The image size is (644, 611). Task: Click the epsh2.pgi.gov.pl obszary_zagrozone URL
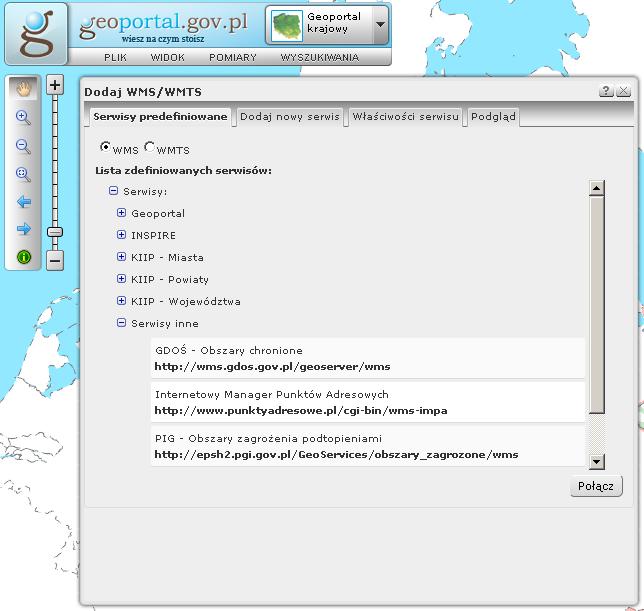point(336,455)
